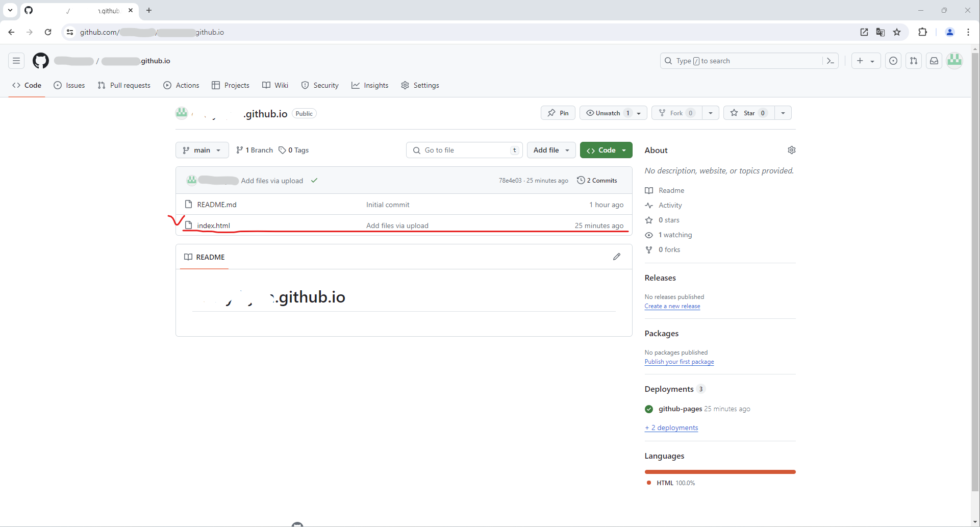Image resolution: width=980 pixels, height=527 pixels.
Task: Open the github-pages deployment
Action: (x=681, y=409)
